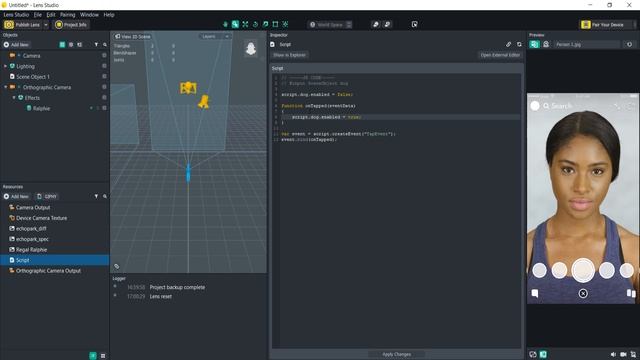This screenshot has width=640, height=360.
Task: Toggle the second view icon in Objects toolbar
Action: 71,44
